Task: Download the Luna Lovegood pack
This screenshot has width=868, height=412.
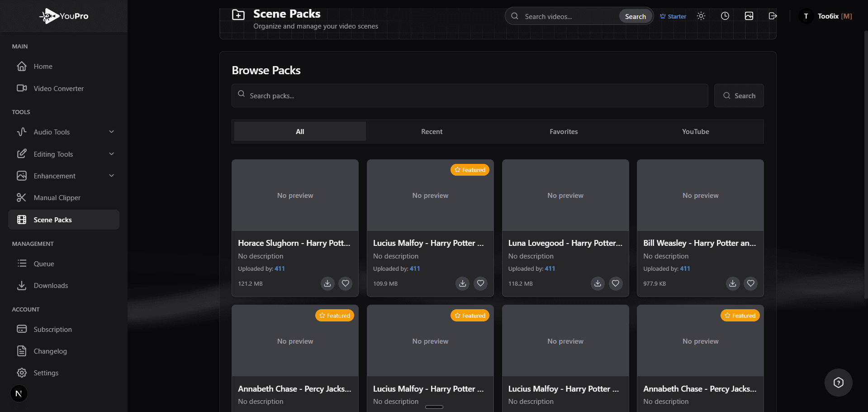Action: pos(598,283)
